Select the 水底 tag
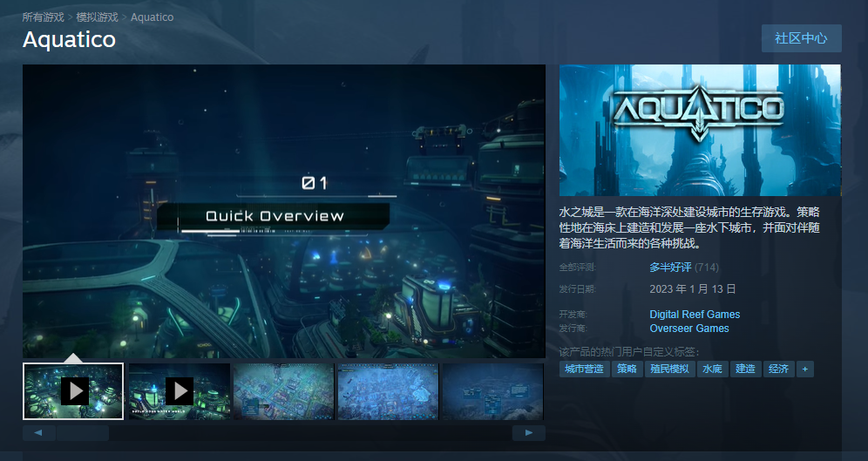The height and width of the screenshot is (461, 868). (x=712, y=369)
